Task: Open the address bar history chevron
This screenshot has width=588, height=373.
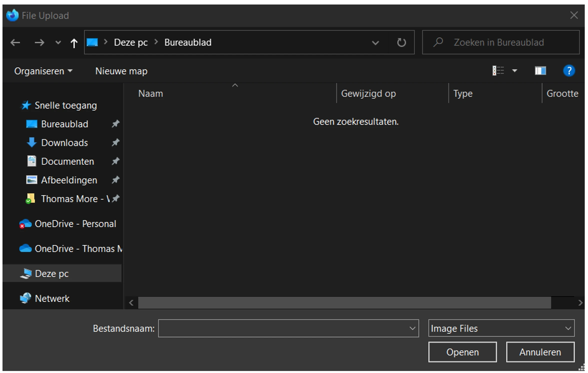Action: [x=375, y=42]
